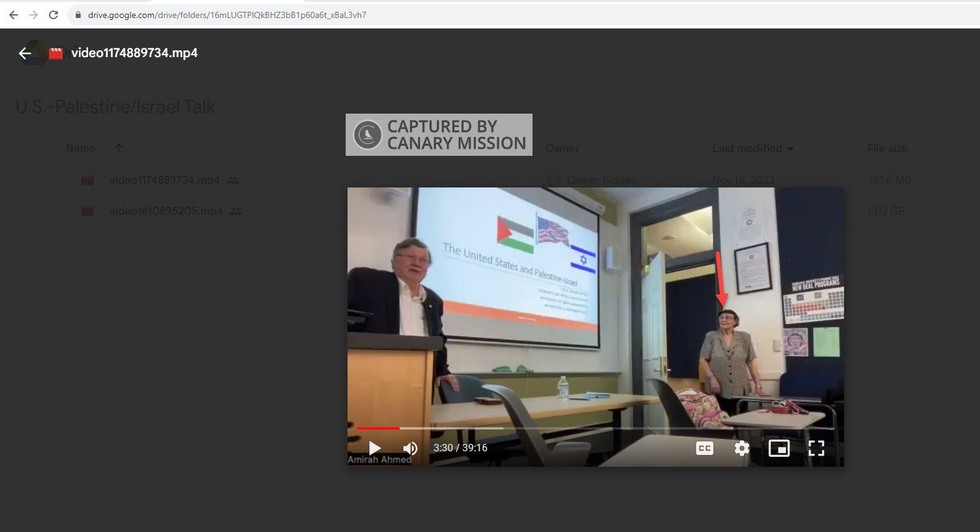Click the red video file icon in the header

click(x=56, y=53)
